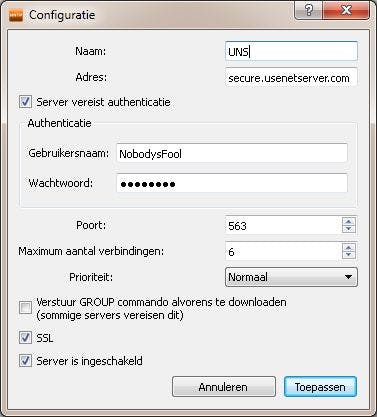
Task: Click the Annuleren button
Action: click(224, 387)
